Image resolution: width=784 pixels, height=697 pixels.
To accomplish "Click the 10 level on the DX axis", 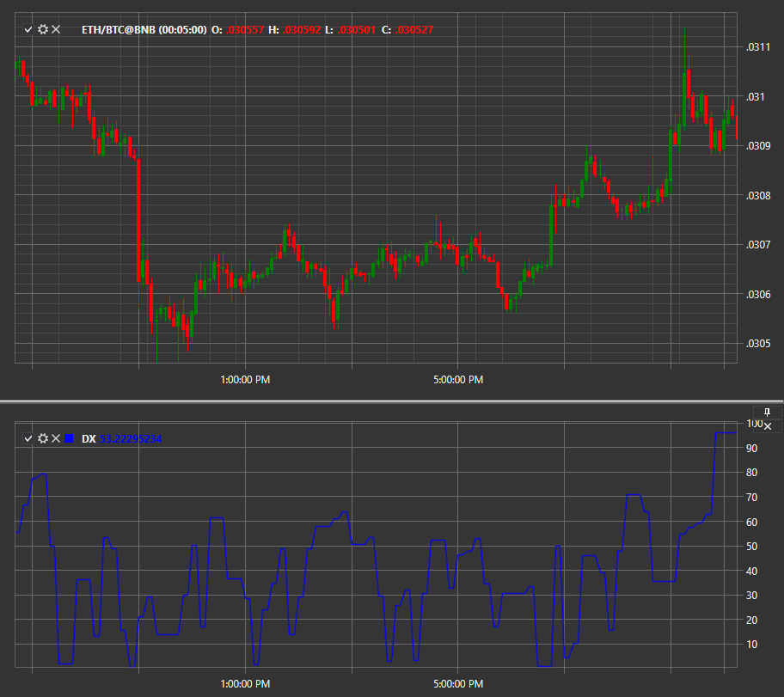I will (751, 645).
